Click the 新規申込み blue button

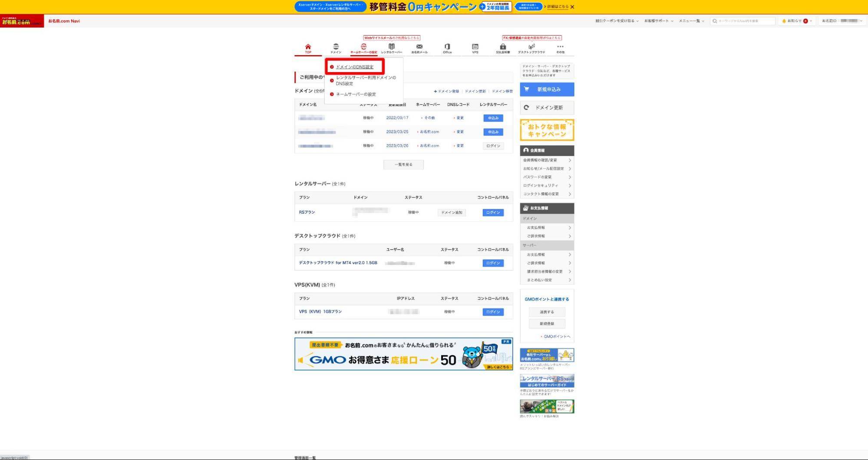coord(547,89)
